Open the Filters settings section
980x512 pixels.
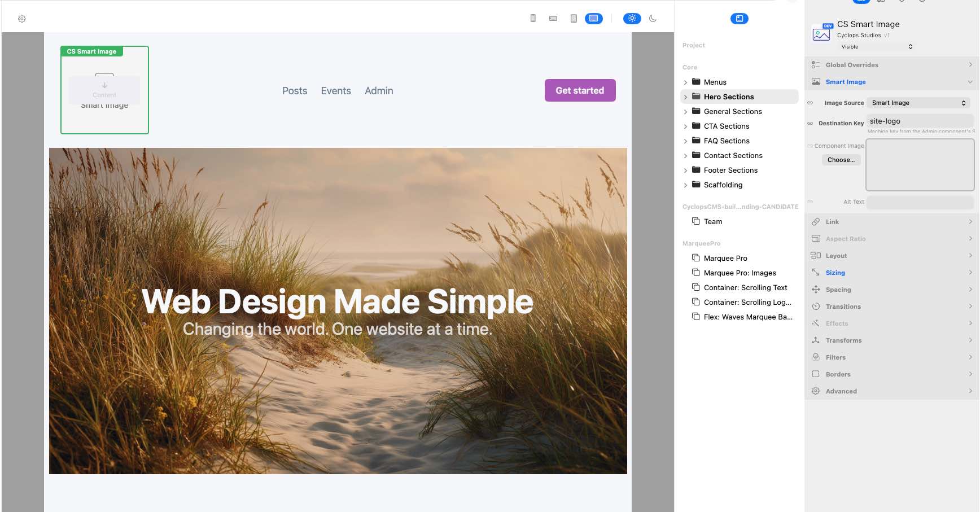(892, 357)
